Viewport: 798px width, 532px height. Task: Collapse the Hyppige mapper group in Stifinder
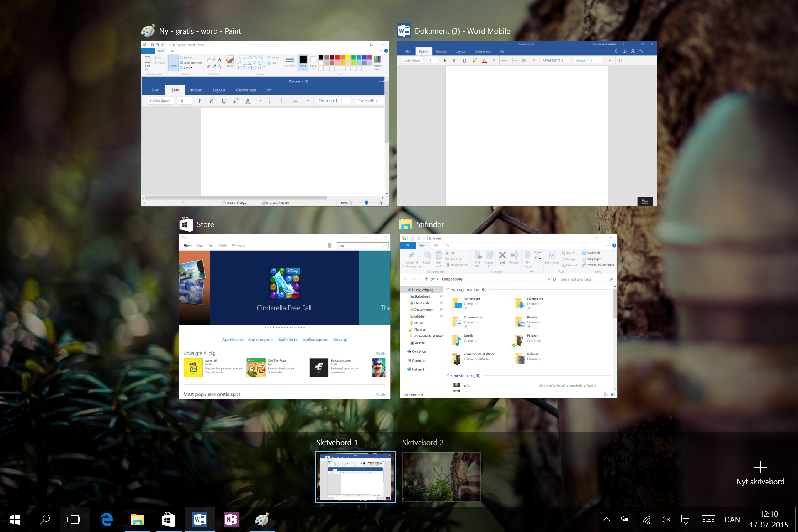coord(448,290)
